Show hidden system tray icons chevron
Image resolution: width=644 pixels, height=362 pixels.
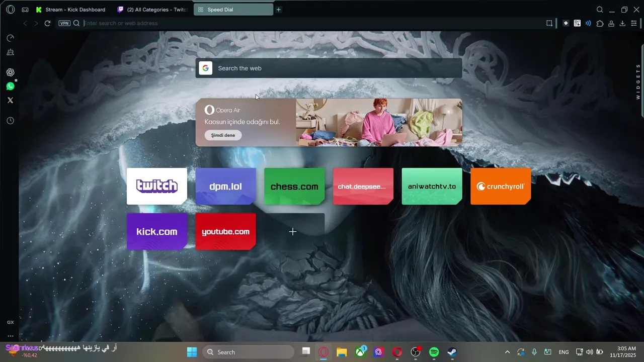point(507,352)
